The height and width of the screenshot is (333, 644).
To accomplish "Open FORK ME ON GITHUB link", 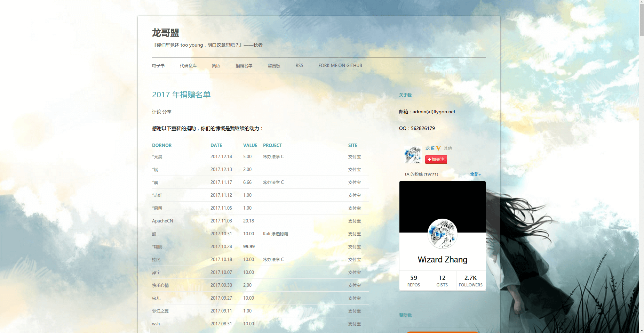I will (340, 65).
